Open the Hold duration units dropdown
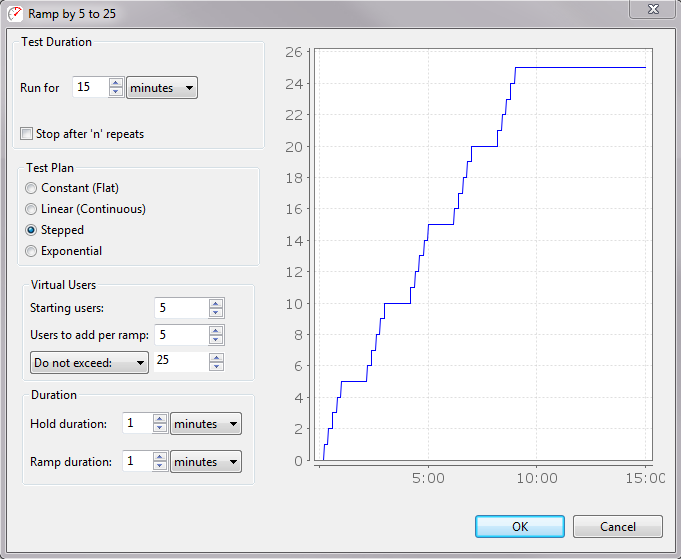Viewport: 681px width, 559px height. click(x=206, y=423)
